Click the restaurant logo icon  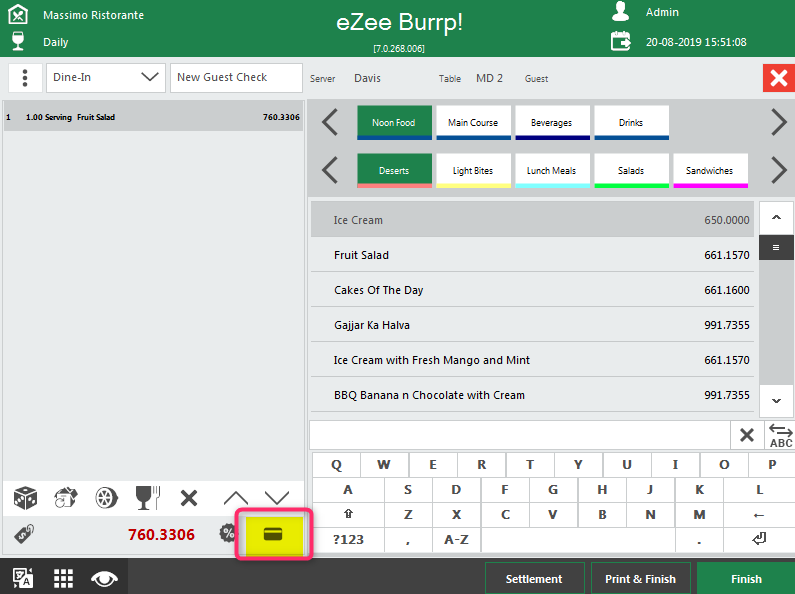pyautogui.click(x=18, y=14)
